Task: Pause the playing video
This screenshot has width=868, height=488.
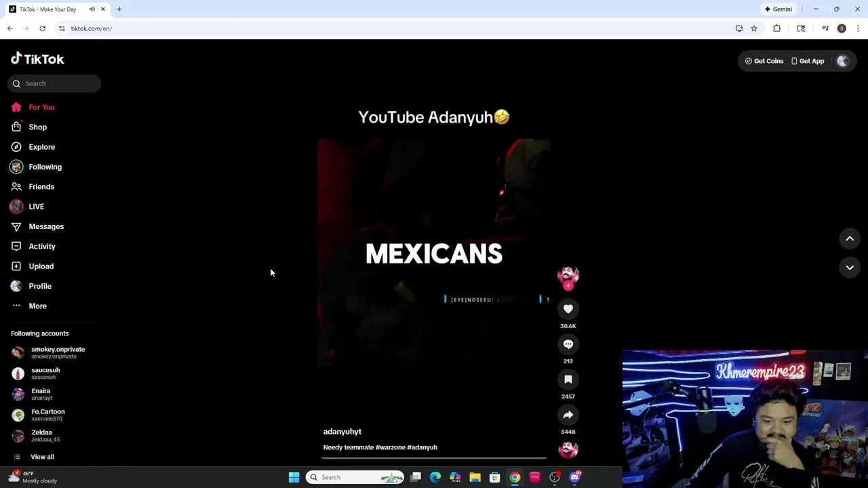Action: (434, 254)
